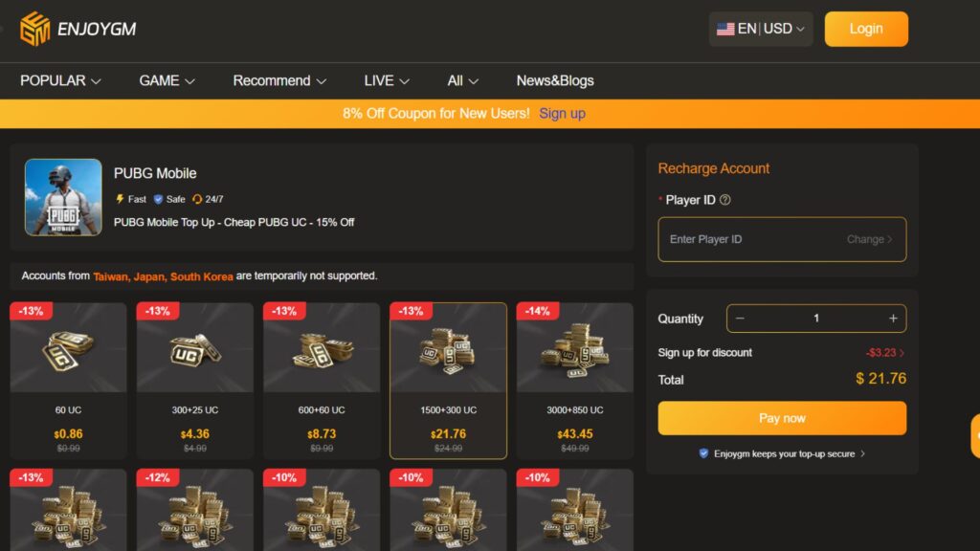Click the 24/7 support icon
This screenshot has width=980, height=551.
198,199
